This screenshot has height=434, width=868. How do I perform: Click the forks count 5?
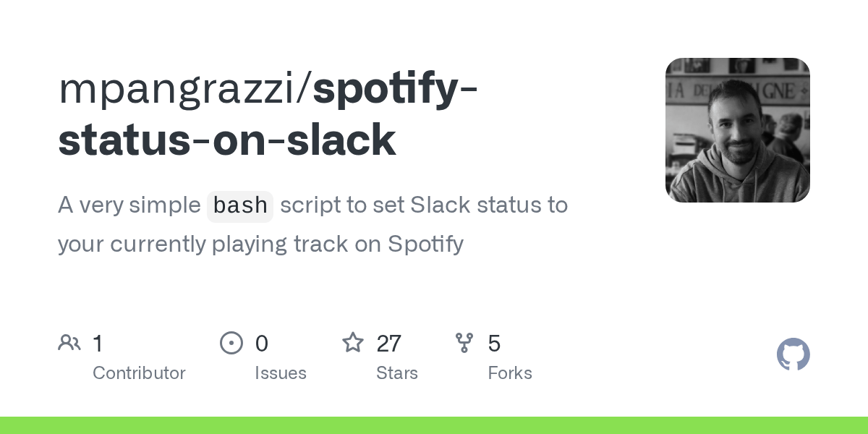(x=494, y=344)
